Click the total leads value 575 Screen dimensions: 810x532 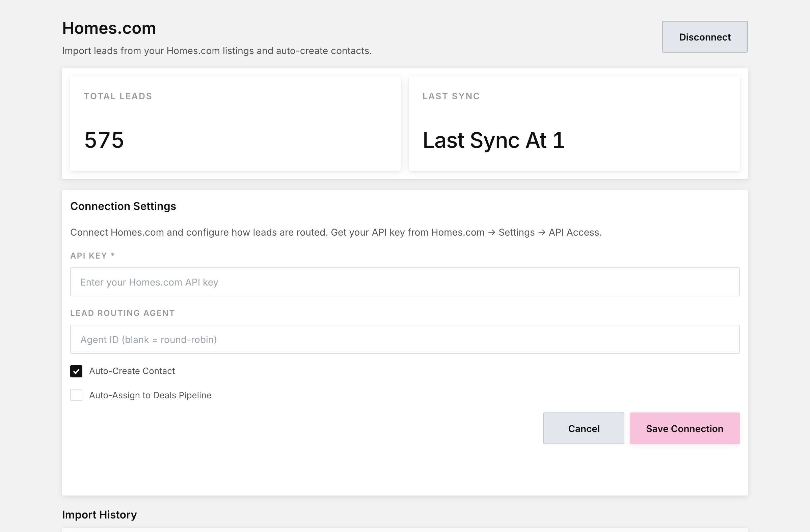pos(104,140)
